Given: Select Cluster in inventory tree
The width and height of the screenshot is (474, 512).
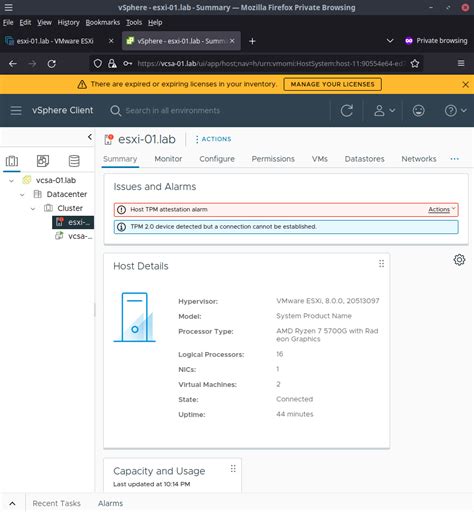Looking at the screenshot, I should point(70,208).
